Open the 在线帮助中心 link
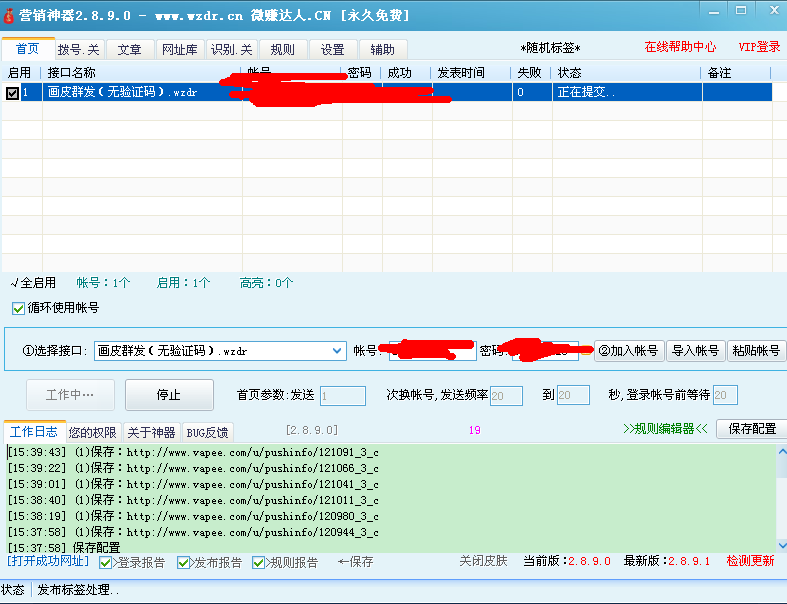 coord(680,47)
